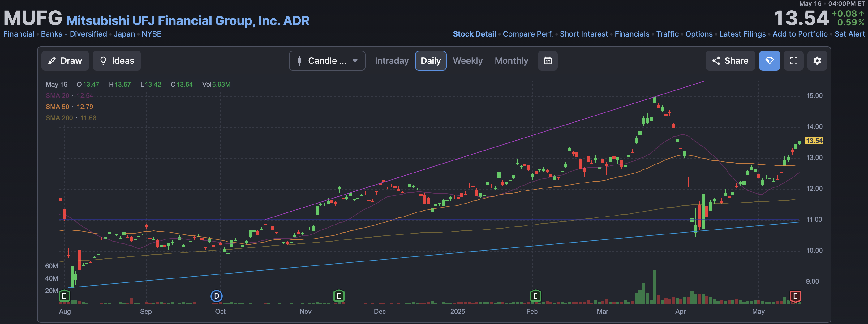868x324 pixels.
Task: Click the 13.54 last price at top right
Action: click(x=801, y=18)
